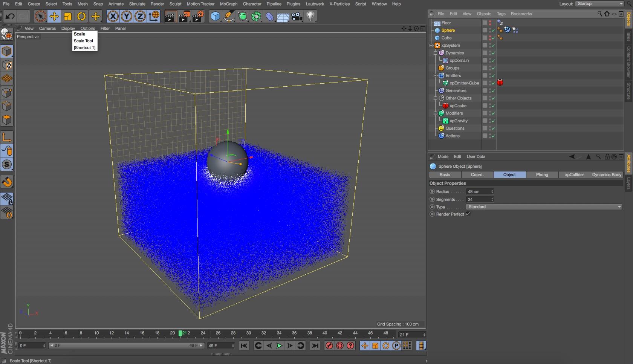Screen dimensions: 633x364
Task: Add a light object via lightbulb icon
Action: point(310,16)
